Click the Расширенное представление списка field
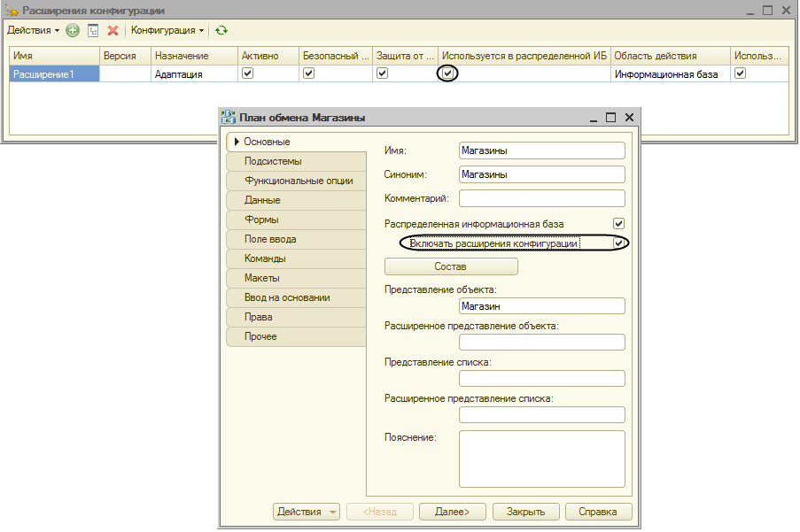This screenshot has width=800, height=532. pyautogui.click(x=542, y=415)
